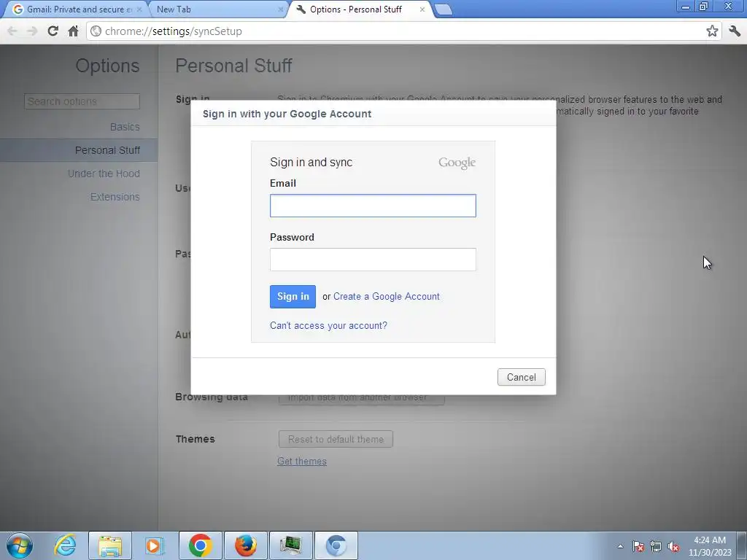The height and width of the screenshot is (560, 747).
Task: Launch Internet Explorer from taskbar
Action: pyautogui.click(x=65, y=545)
